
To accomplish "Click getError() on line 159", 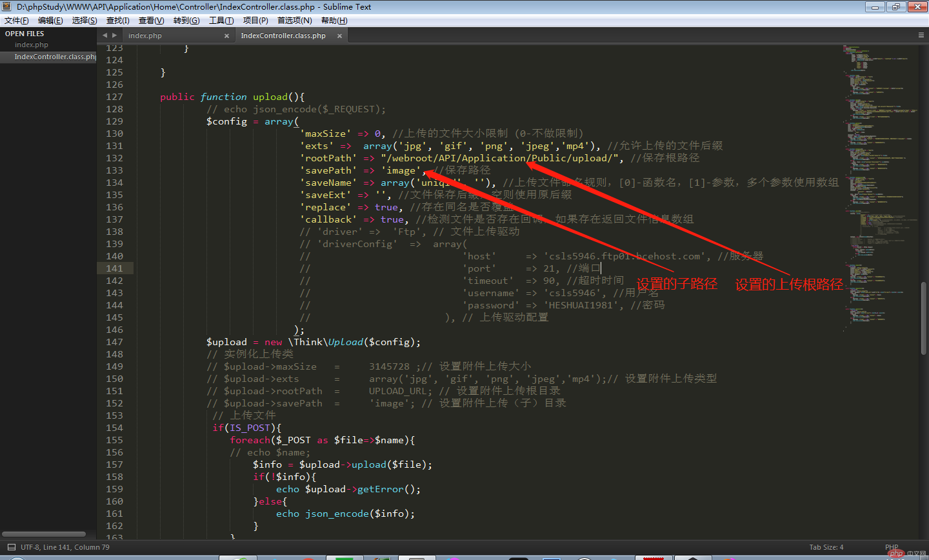I will 386,489.
